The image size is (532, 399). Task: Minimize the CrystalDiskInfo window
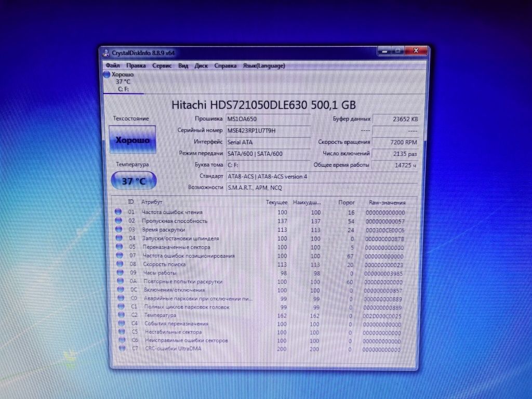click(x=385, y=51)
